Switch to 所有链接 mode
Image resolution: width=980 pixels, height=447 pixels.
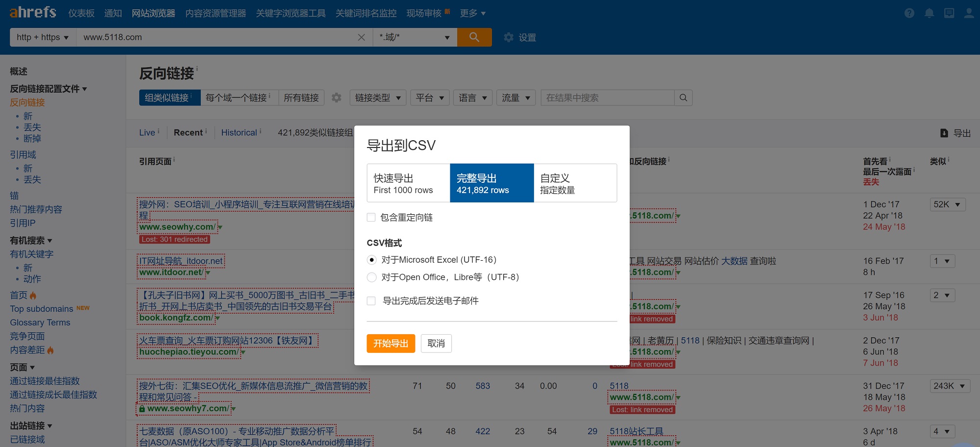pyautogui.click(x=301, y=98)
